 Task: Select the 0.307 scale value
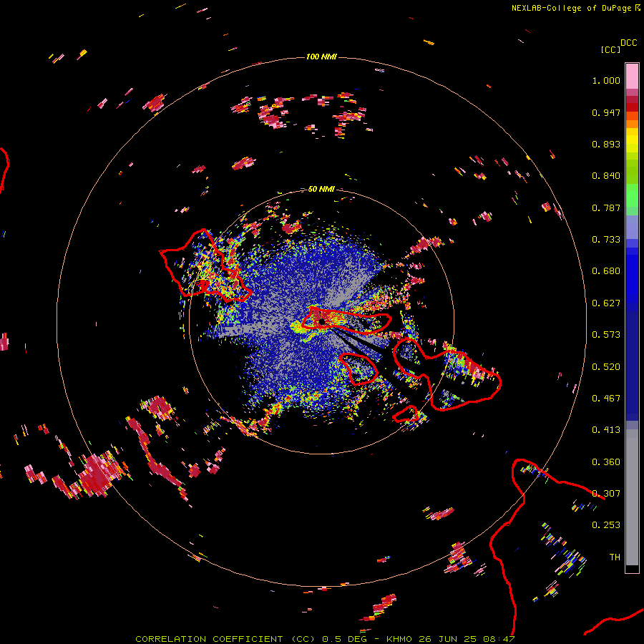pyautogui.click(x=606, y=494)
